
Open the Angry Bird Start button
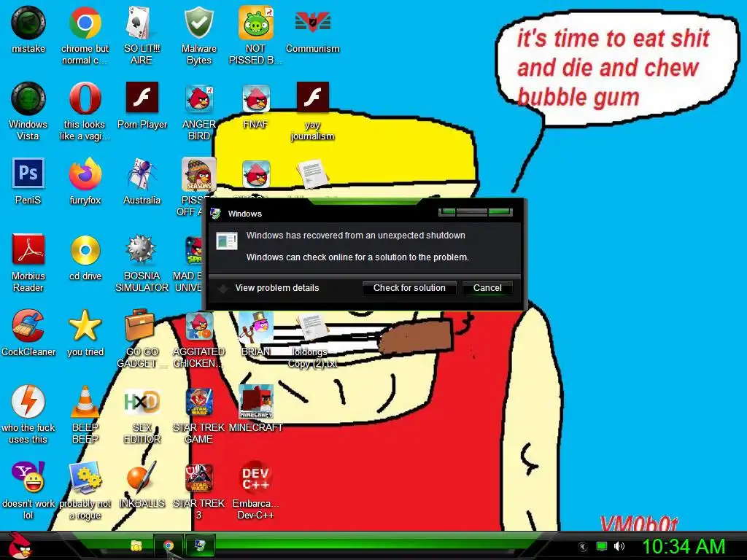coord(20,545)
